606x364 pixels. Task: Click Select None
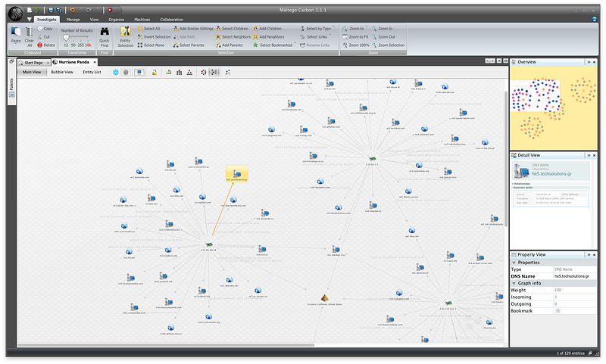point(151,45)
